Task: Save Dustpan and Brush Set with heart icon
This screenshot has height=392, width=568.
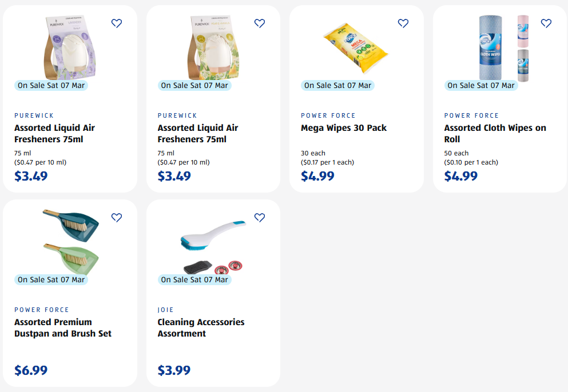Action: [x=117, y=218]
